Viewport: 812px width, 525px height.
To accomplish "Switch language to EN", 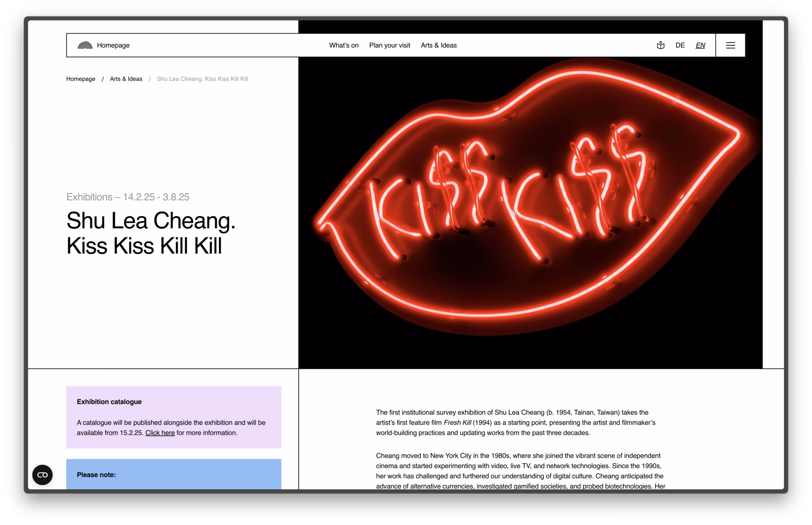I will point(700,45).
